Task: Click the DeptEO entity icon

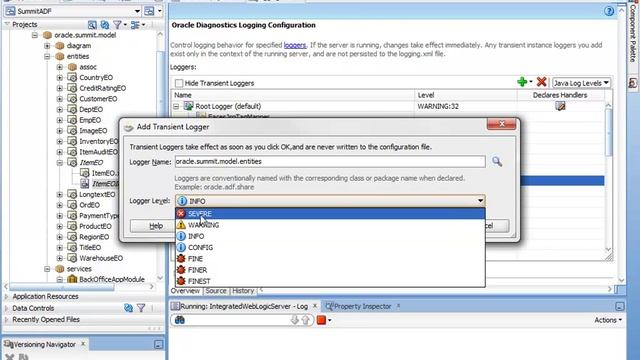Action: click(x=72, y=109)
